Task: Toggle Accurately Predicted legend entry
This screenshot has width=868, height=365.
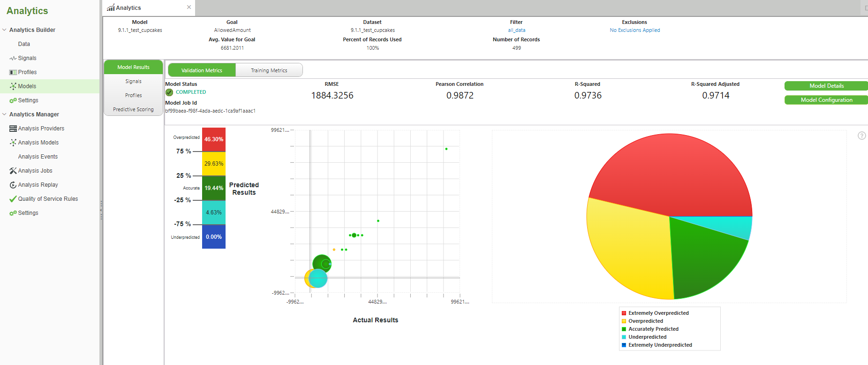Action: [x=653, y=329]
